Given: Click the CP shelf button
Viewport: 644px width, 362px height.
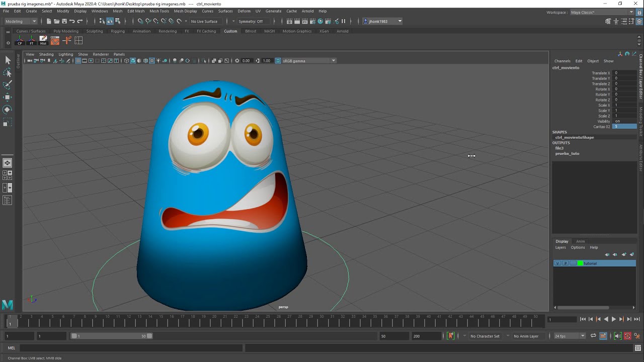Looking at the screenshot, I should click(x=20, y=41).
